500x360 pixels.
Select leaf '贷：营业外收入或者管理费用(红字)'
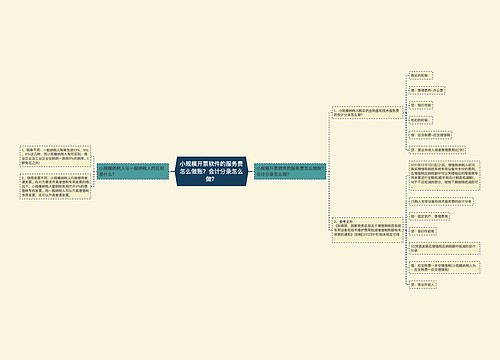[437, 150]
